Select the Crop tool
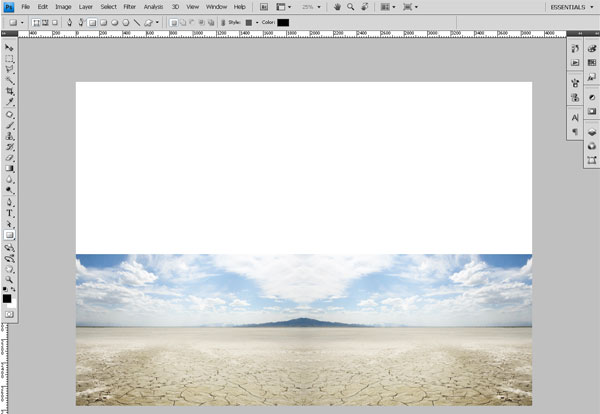This screenshot has width=600, height=414. pyautogui.click(x=10, y=91)
